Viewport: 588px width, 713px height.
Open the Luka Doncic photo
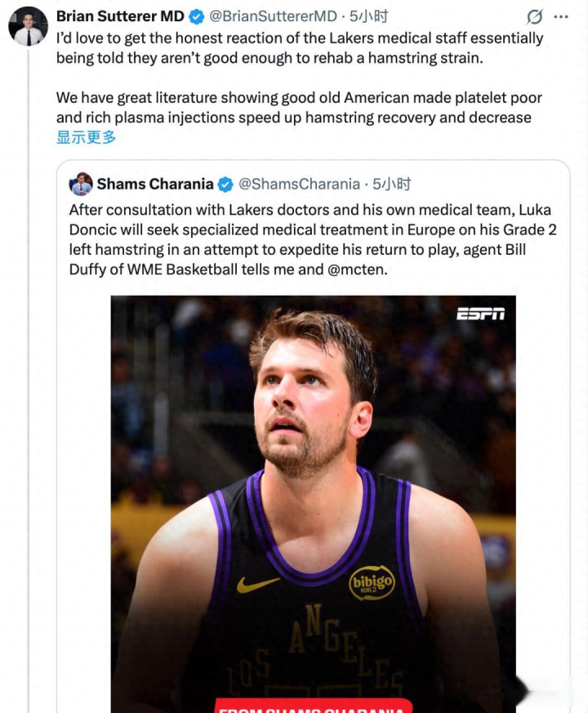click(314, 457)
